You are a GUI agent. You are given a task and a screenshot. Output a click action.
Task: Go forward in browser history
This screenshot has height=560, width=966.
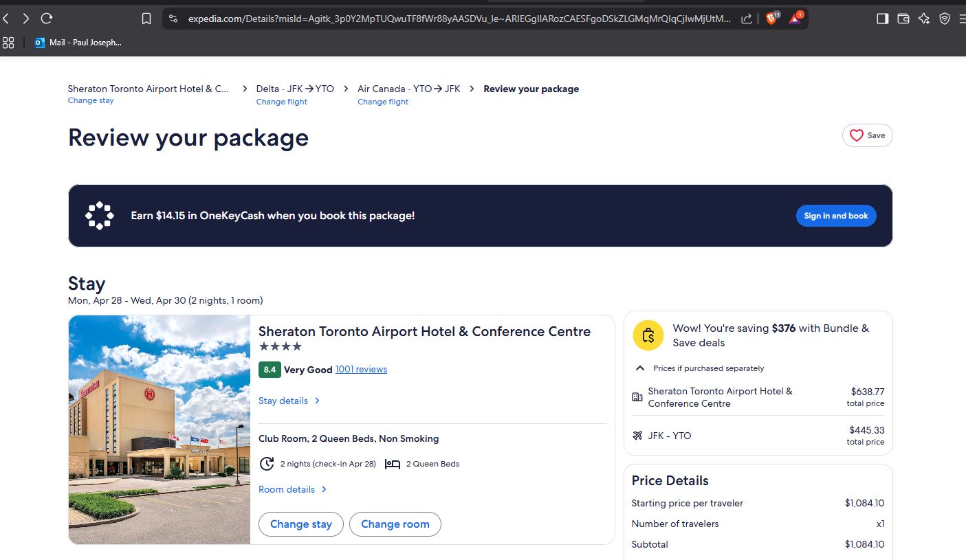[26, 19]
